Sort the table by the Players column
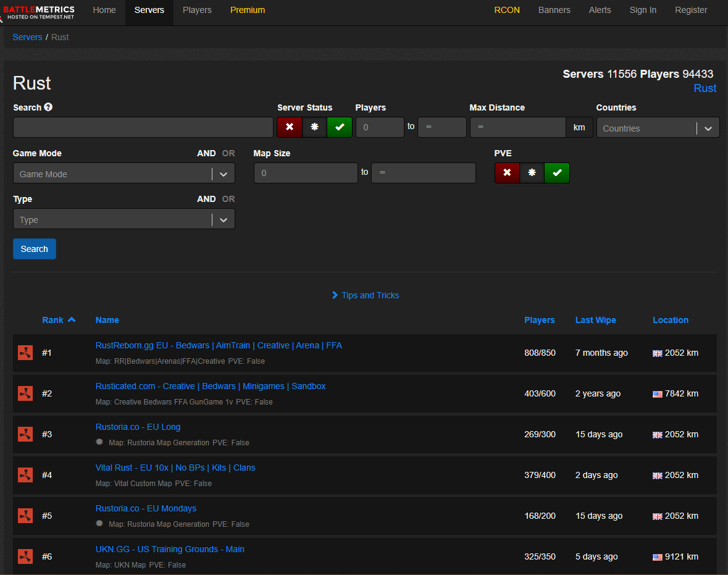Image resolution: width=728 pixels, height=575 pixels. [540, 320]
